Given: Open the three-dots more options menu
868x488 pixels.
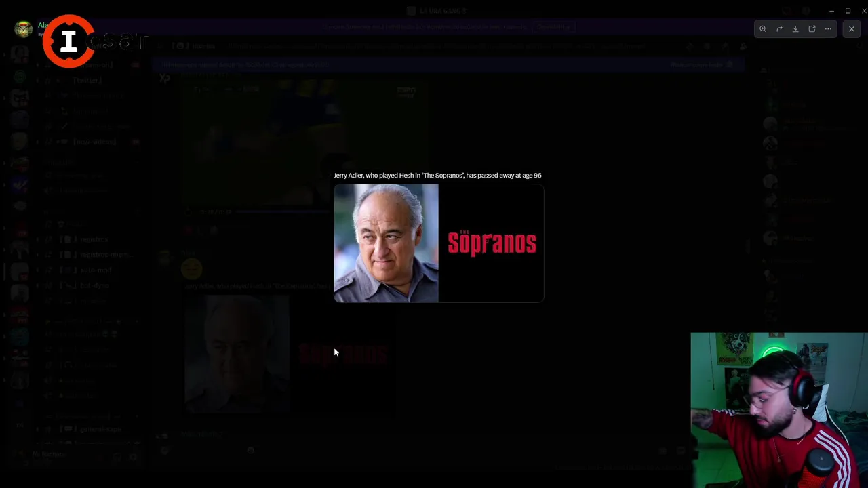Looking at the screenshot, I should [828, 29].
